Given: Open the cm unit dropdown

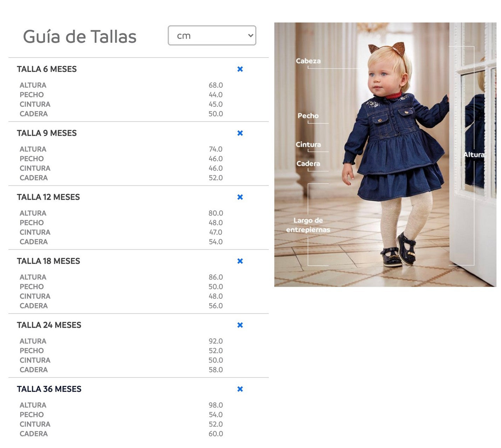Looking at the screenshot, I should pos(212,35).
